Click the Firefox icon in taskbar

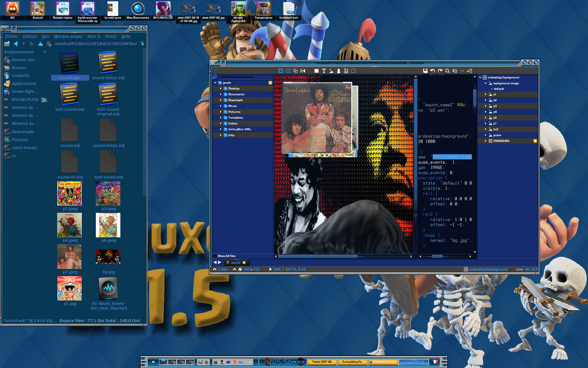[x=207, y=362]
